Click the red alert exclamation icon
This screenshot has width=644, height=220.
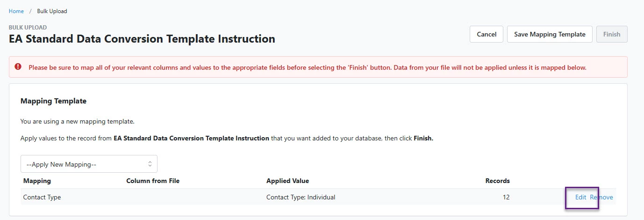point(18,67)
